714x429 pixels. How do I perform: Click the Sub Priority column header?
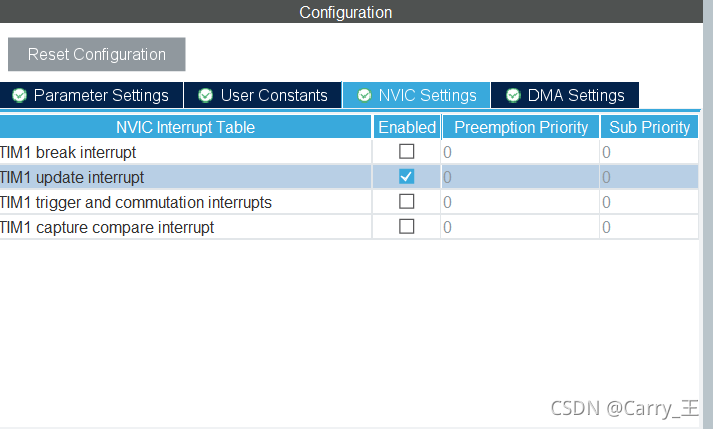click(x=649, y=127)
